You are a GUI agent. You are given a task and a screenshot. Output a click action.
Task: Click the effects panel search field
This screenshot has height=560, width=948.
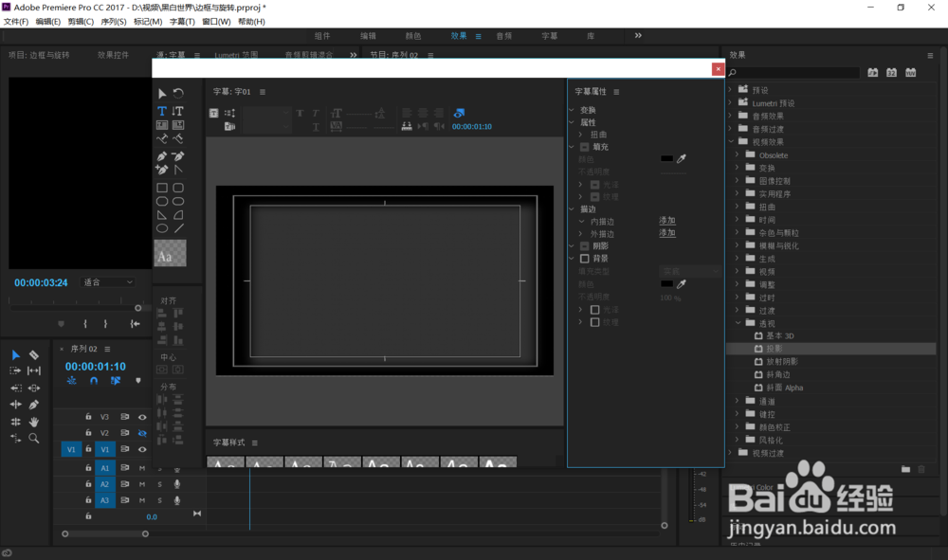click(x=793, y=73)
